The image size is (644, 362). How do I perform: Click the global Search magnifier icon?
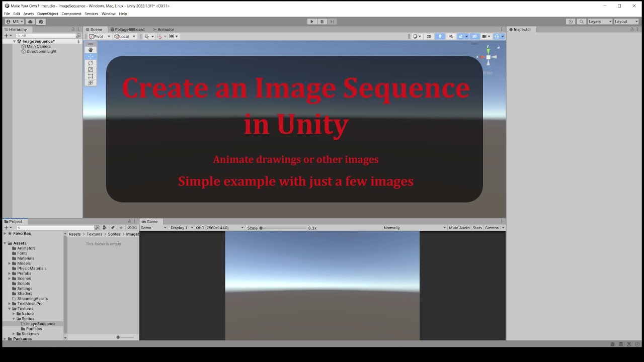coord(582,22)
